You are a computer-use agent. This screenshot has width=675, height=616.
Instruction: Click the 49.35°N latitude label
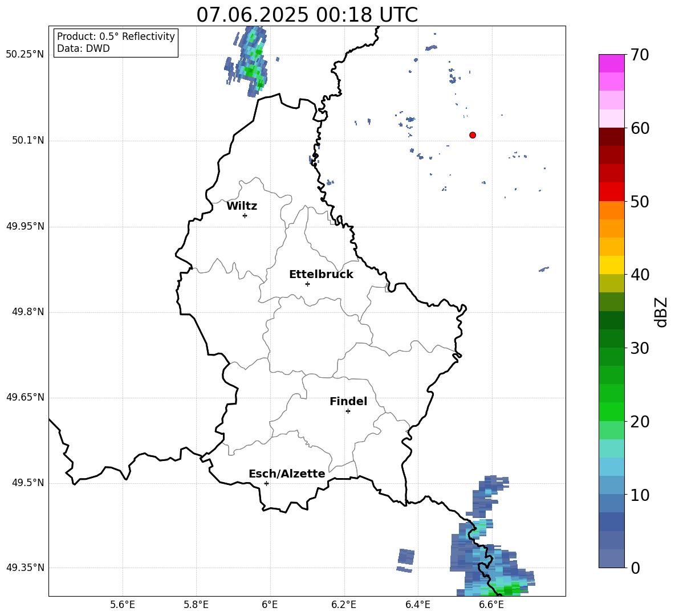25,568
